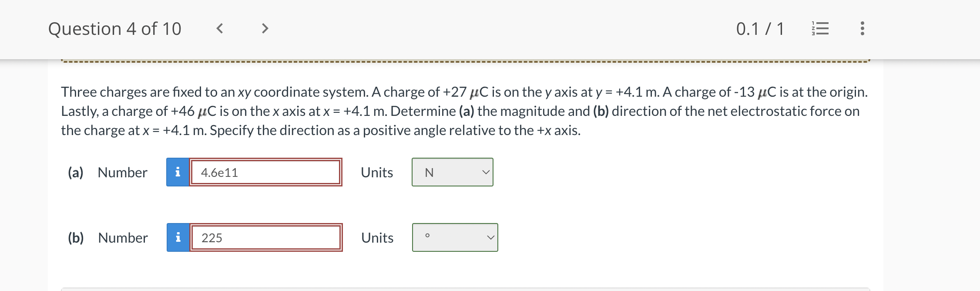Click inside the 225 answer field
980x291 pixels.
[265, 237]
